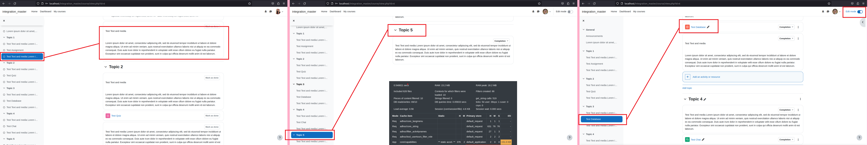Turn on Edit mode in the middle window

pos(570,11)
